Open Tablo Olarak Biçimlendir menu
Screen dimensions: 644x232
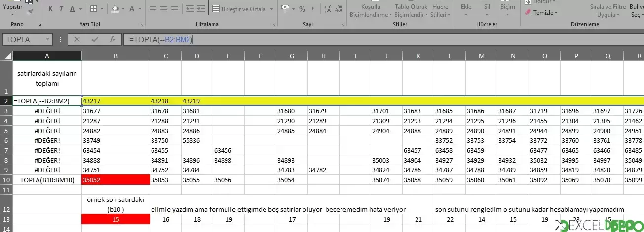coord(411,10)
